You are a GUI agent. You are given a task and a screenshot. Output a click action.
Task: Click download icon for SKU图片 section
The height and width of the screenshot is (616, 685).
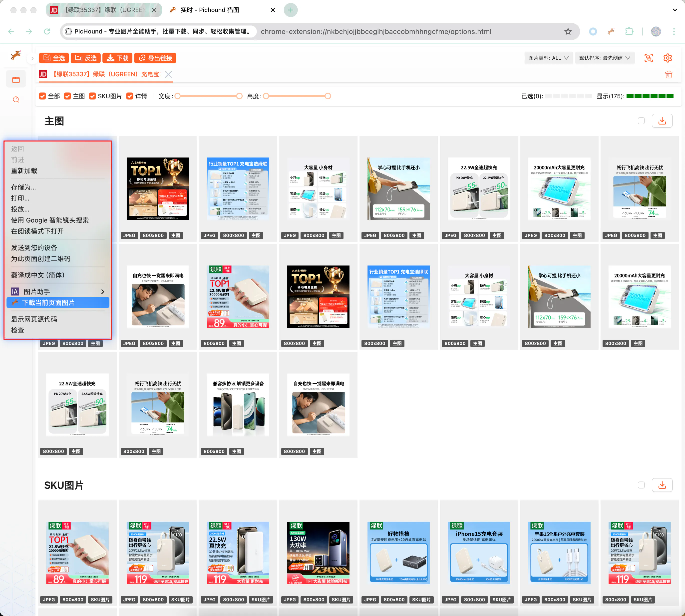662,485
